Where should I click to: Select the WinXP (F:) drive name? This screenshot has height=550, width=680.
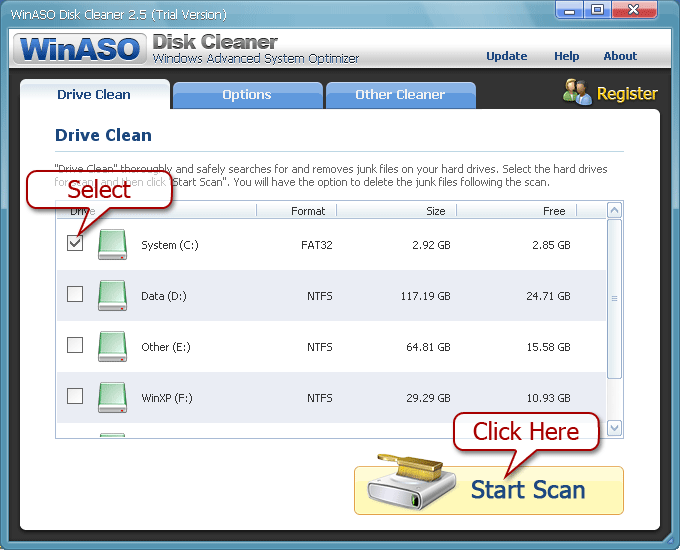click(x=167, y=398)
